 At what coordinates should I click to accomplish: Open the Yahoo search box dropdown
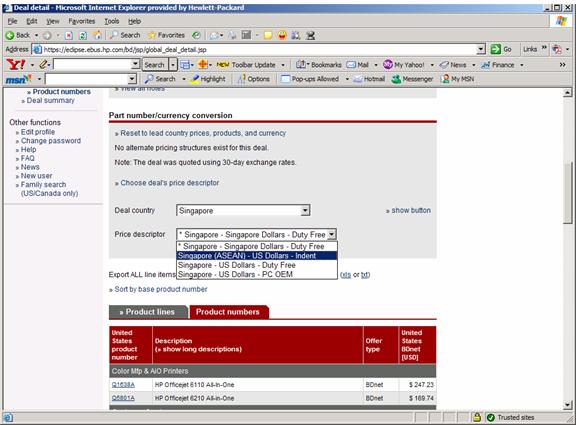[136, 64]
